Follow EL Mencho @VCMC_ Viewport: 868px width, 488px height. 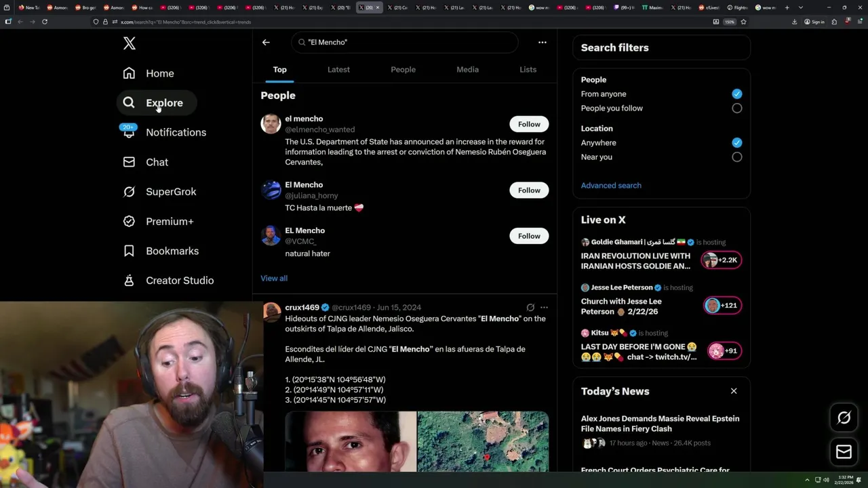click(529, 236)
